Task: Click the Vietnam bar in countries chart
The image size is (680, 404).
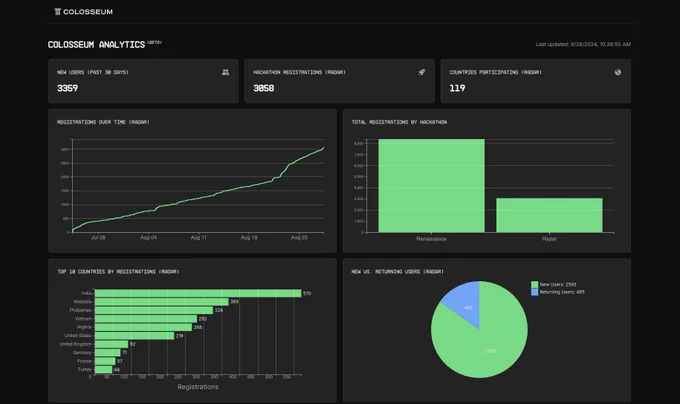Action: (x=146, y=319)
